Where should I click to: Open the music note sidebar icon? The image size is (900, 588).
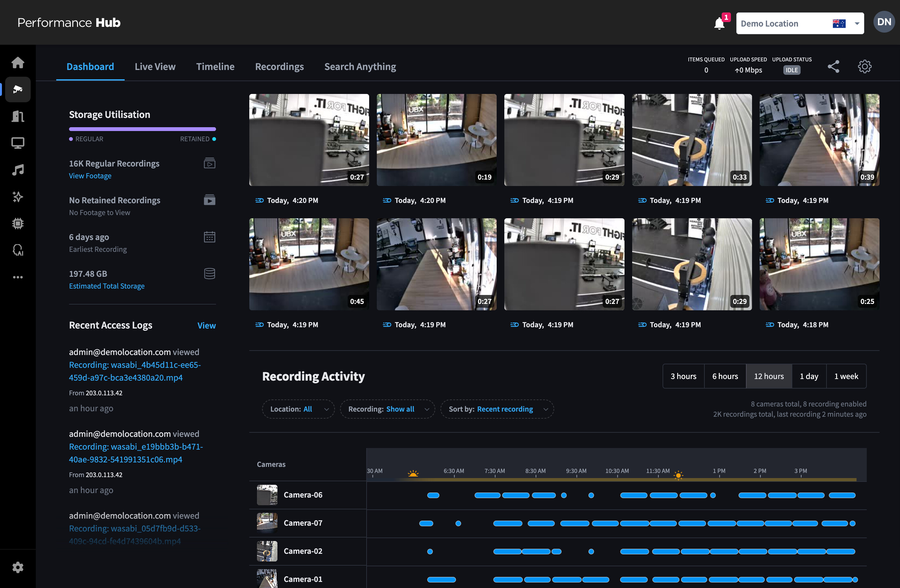(18, 170)
